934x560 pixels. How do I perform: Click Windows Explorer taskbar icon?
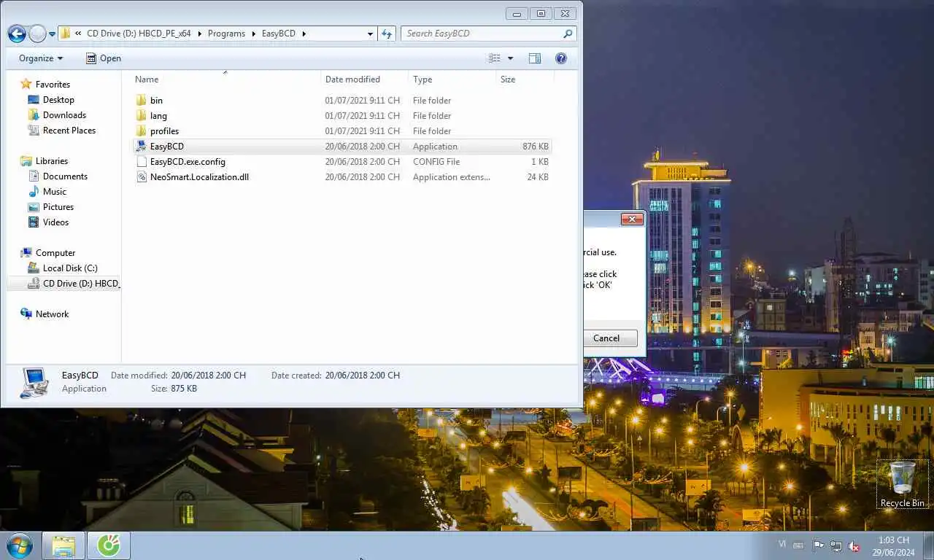click(x=63, y=546)
